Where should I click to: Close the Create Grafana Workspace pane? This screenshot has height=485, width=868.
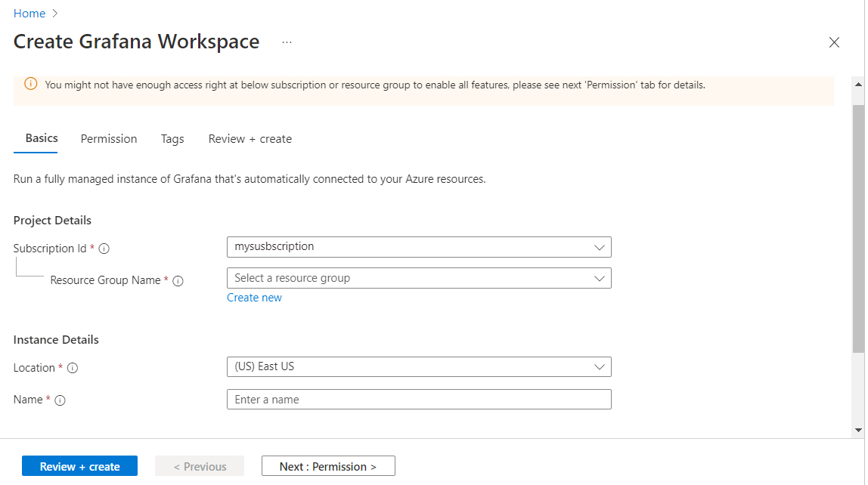click(834, 42)
